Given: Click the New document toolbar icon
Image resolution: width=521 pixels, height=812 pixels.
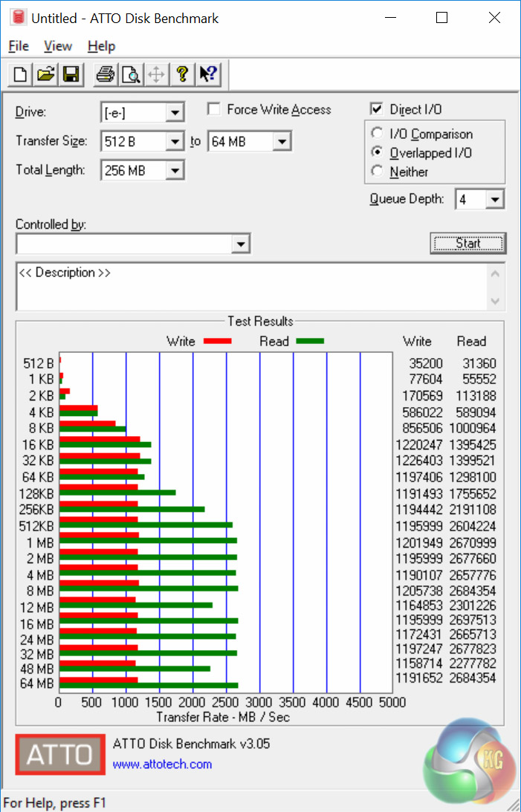Looking at the screenshot, I should [x=20, y=74].
